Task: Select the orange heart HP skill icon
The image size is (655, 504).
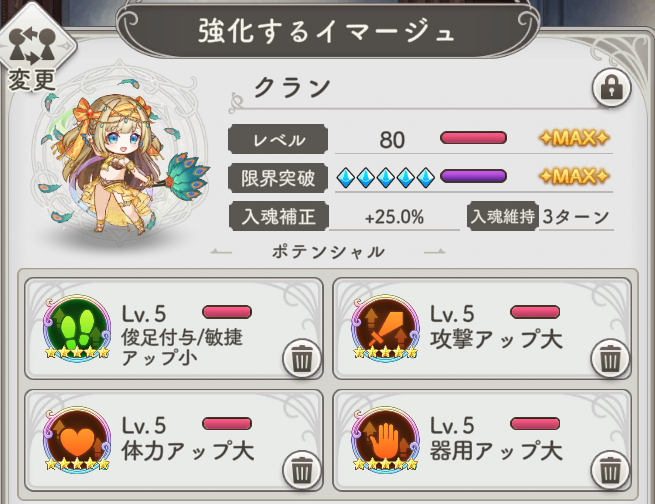Action: [x=77, y=440]
